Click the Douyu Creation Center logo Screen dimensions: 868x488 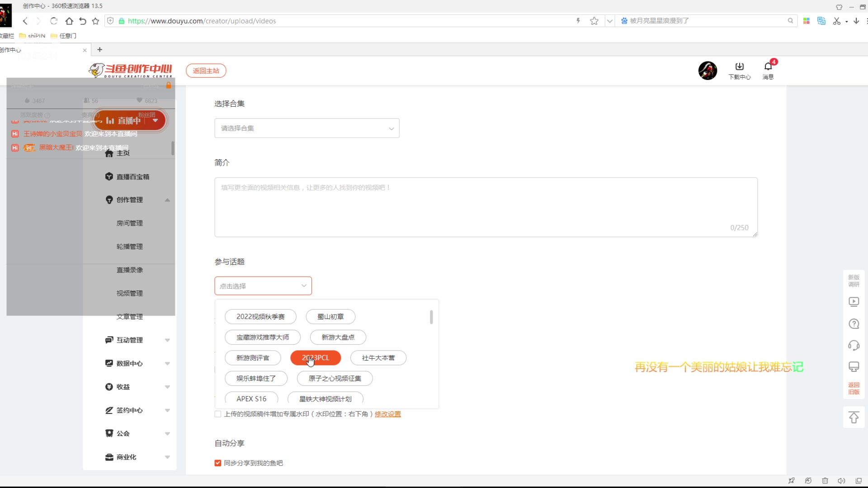point(131,70)
